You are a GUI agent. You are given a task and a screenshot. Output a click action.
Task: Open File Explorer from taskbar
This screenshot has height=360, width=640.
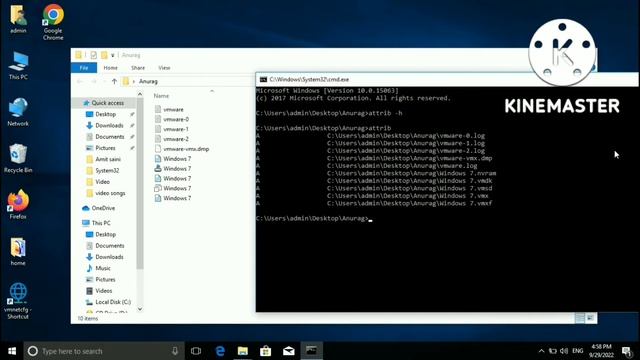[x=243, y=351]
